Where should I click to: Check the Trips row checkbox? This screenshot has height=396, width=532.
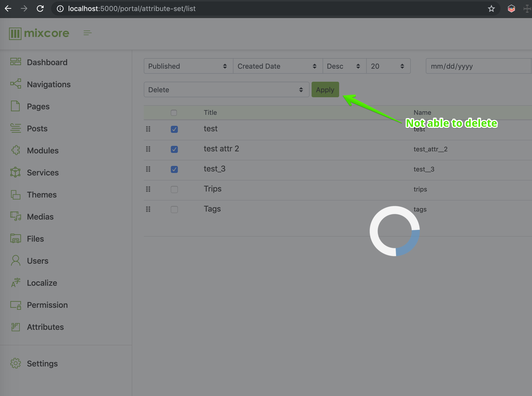pos(174,189)
